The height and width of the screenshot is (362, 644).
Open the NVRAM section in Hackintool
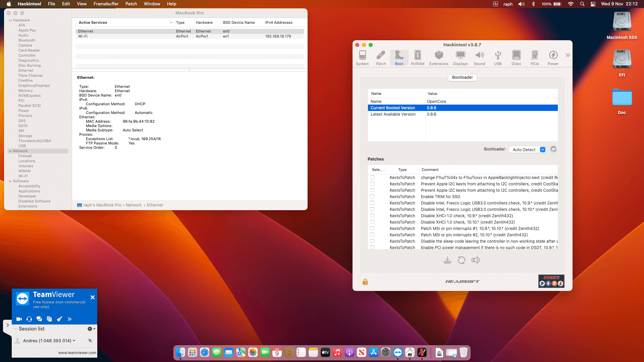click(x=418, y=58)
